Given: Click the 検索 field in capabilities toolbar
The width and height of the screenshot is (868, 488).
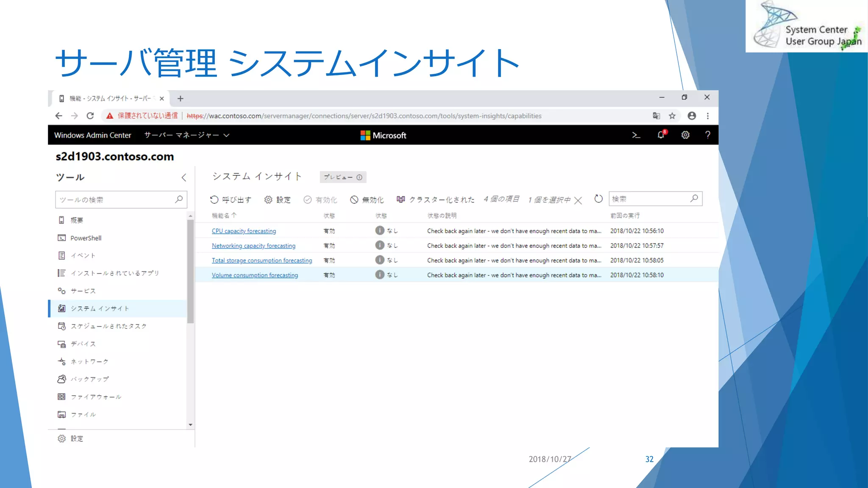Looking at the screenshot, I should tap(656, 199).
